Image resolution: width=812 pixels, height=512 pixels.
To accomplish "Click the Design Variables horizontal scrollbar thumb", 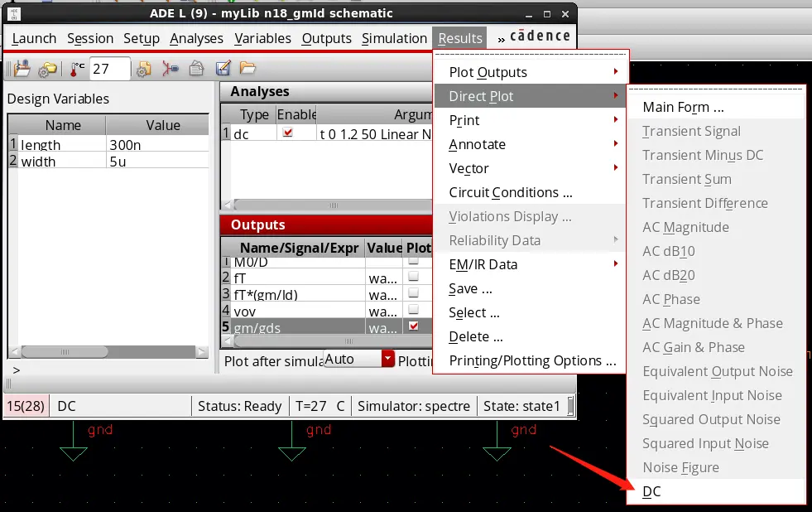I will coord(65,352).
